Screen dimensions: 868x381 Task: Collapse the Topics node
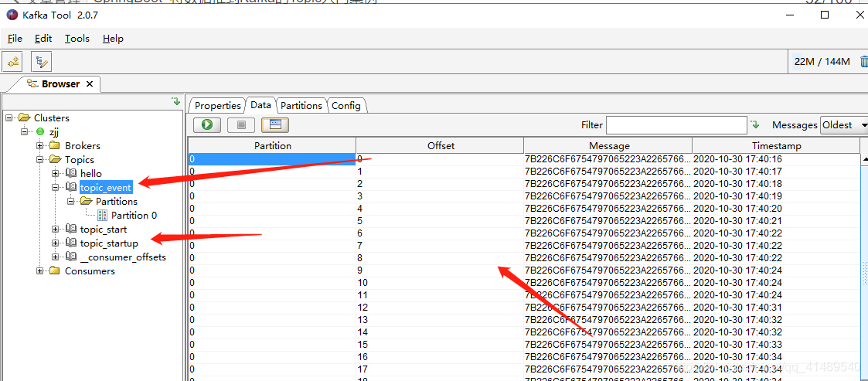40,159
